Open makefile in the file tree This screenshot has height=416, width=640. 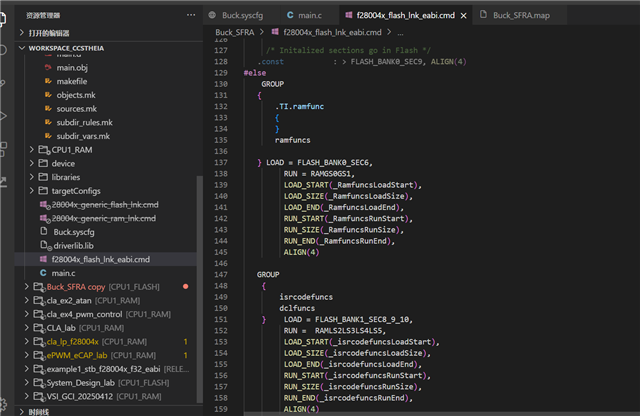click(x=72, y=80)
